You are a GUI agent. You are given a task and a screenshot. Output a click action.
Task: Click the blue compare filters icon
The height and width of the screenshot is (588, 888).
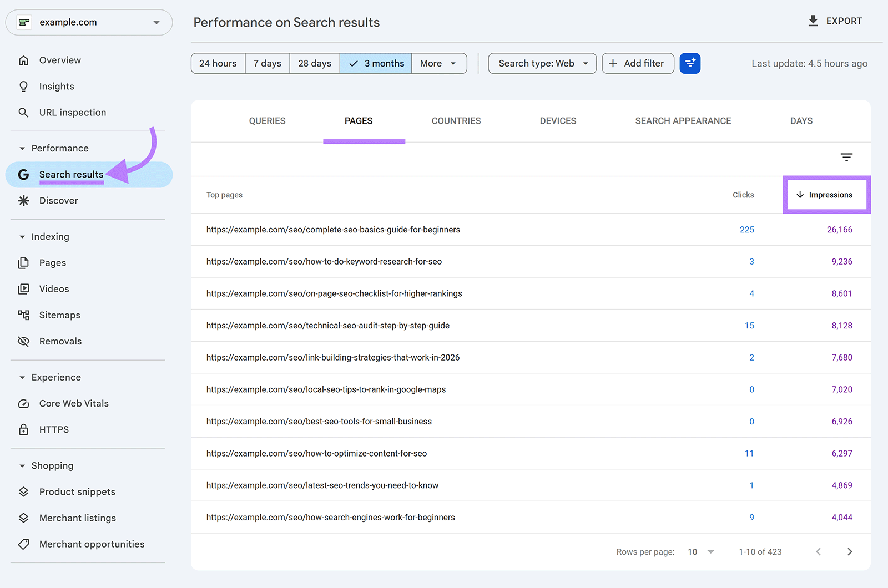point(690,63)
